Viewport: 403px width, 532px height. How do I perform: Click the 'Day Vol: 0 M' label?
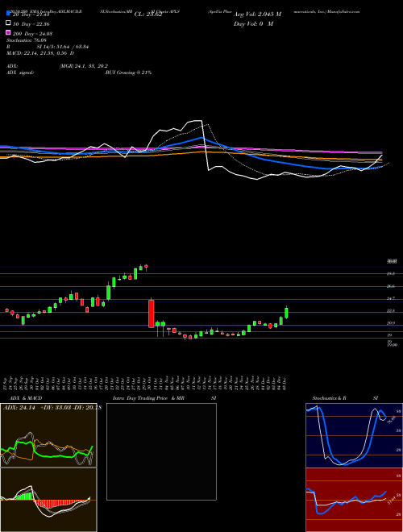[253, 24]
